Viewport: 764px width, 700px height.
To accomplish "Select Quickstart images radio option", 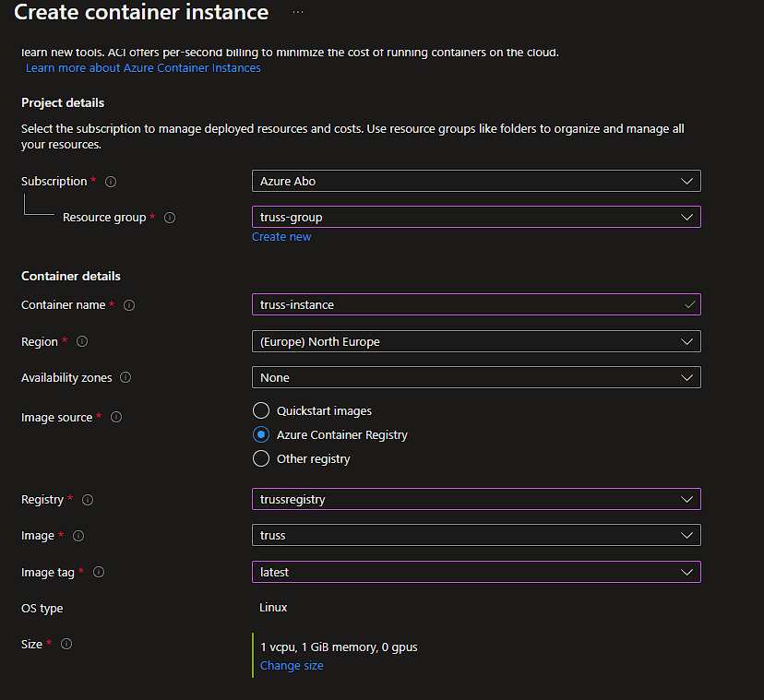I will [261, 410].
